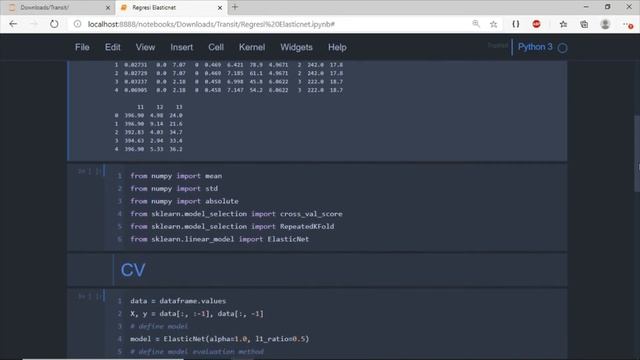Click the line 'from numpy import absolute'
This screenshot has width=640, height=360.
184,201
